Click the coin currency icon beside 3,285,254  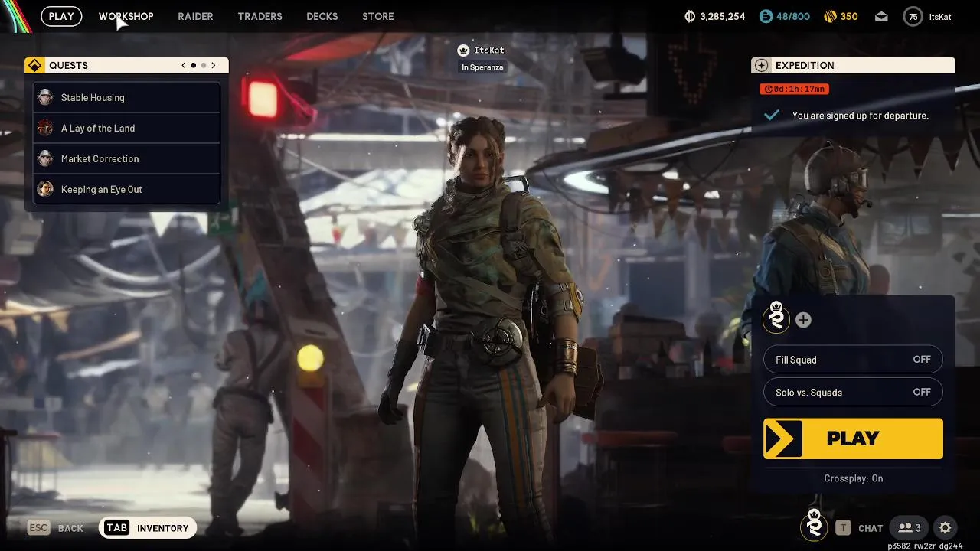point(689,16)
